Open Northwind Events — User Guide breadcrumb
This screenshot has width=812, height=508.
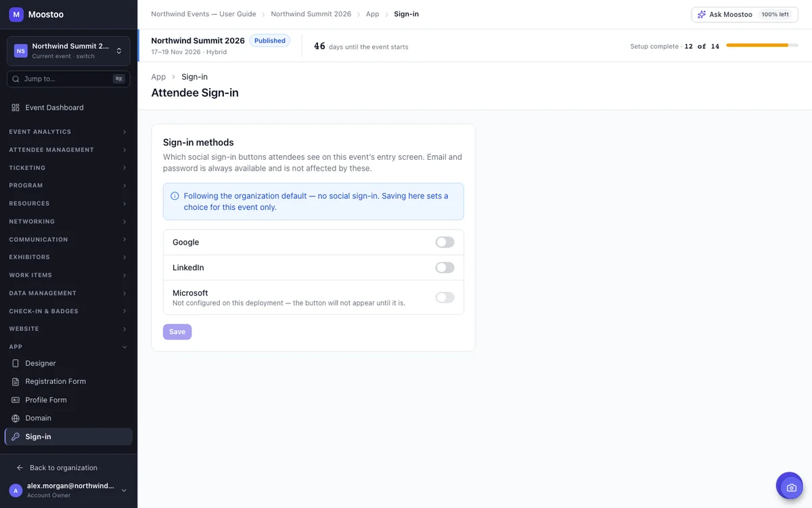tap(204, 14)
